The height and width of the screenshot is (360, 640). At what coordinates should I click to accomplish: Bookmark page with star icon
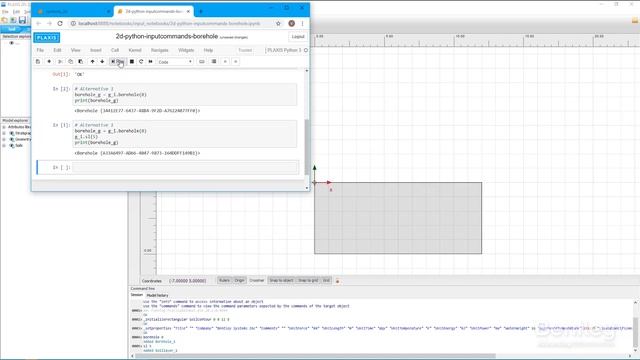(x=278, y=24)
